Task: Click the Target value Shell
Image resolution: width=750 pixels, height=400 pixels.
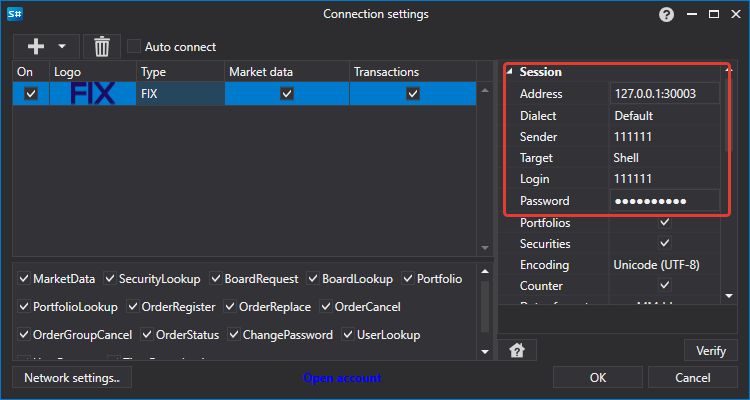Action: click(665, 158)
